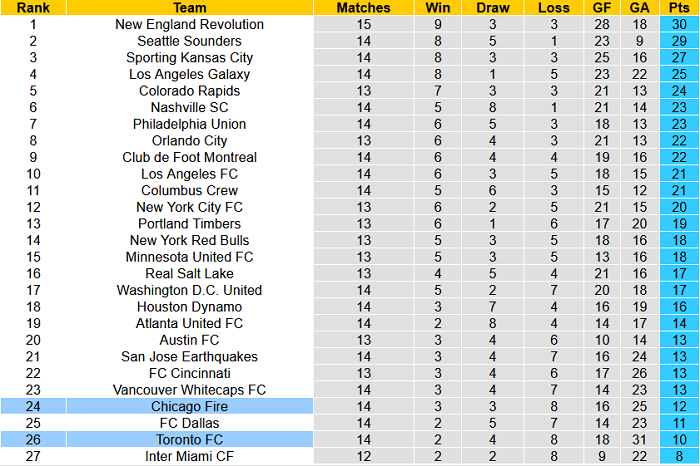Select the GA column header
Viewport: 700px width, 466px height.
[640, 7]
